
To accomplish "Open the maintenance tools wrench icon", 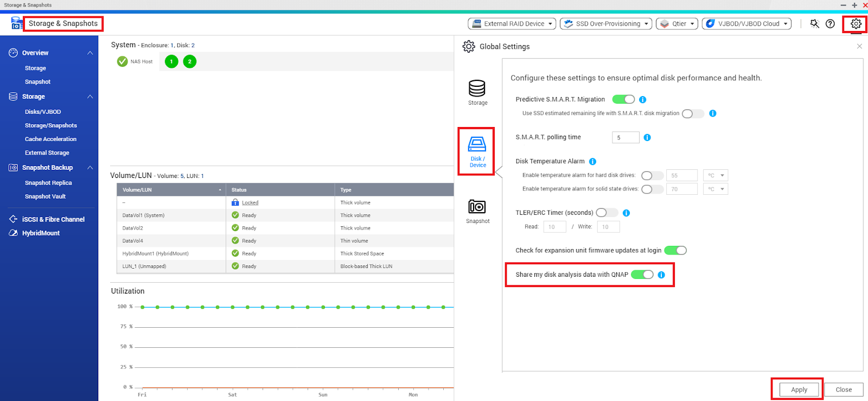I will (814, 24).
